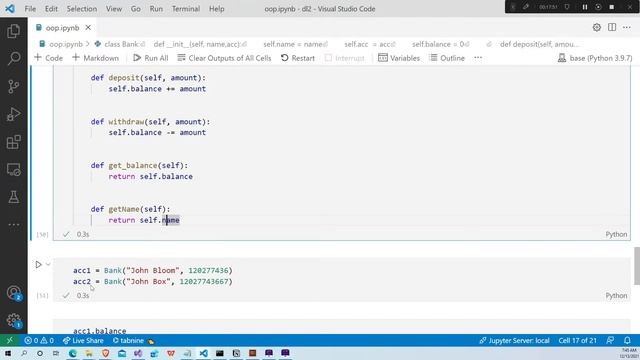640x360 pixels.
Task: Select kernel base (Python 3.9.7)
Action: click(x=595, y=58)
